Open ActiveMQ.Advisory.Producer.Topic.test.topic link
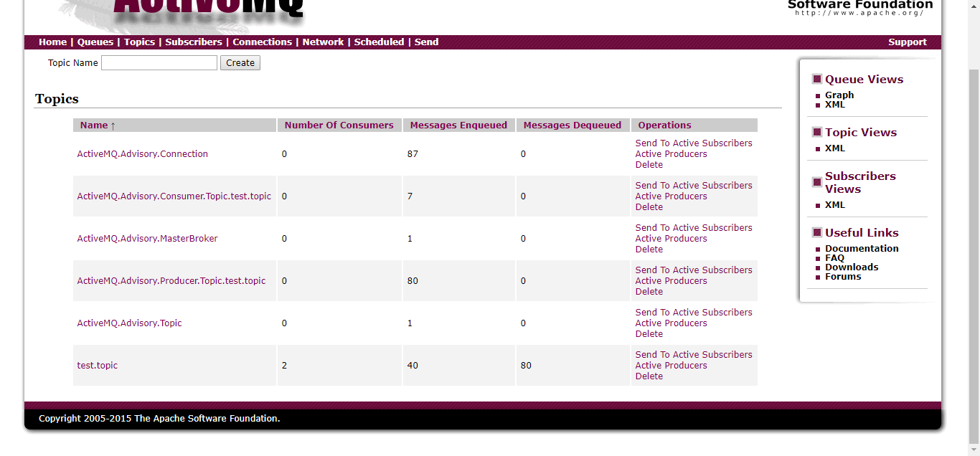 [x=171, y=281]
